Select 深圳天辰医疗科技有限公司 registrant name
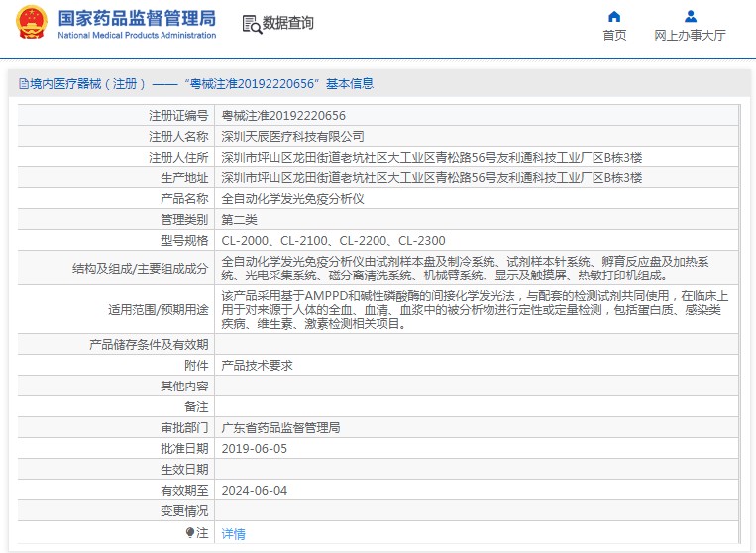 (292, 137)
